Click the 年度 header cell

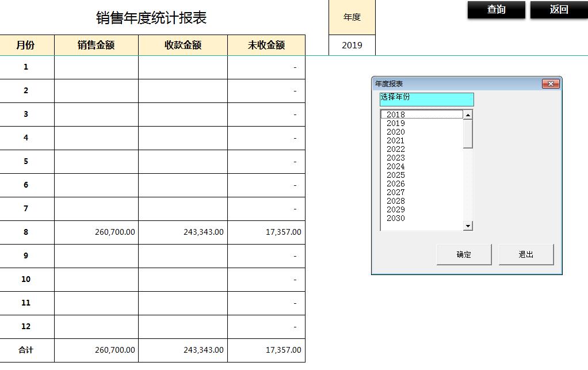tap(352, 17)
